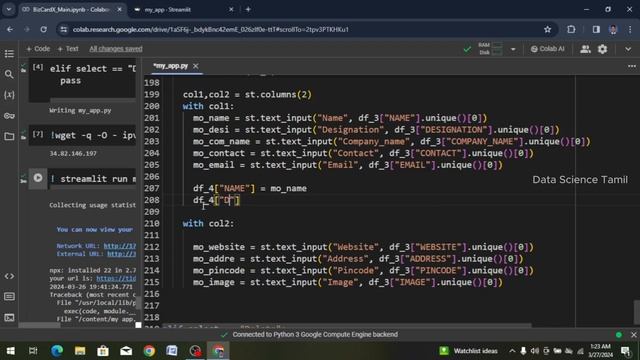Run the streamlit run cell
Screen dimensions: 640x360
click(38, 178)
